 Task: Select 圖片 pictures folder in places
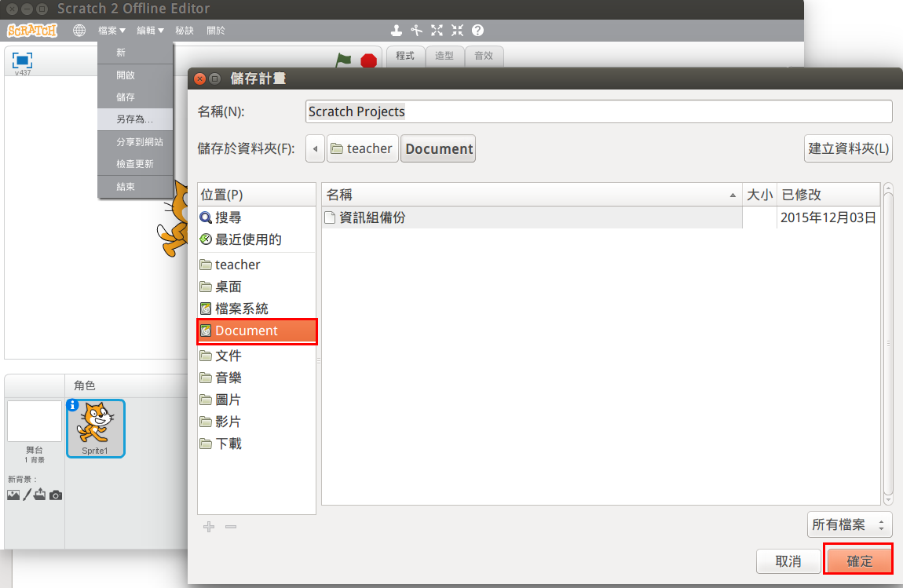[257, 400]
